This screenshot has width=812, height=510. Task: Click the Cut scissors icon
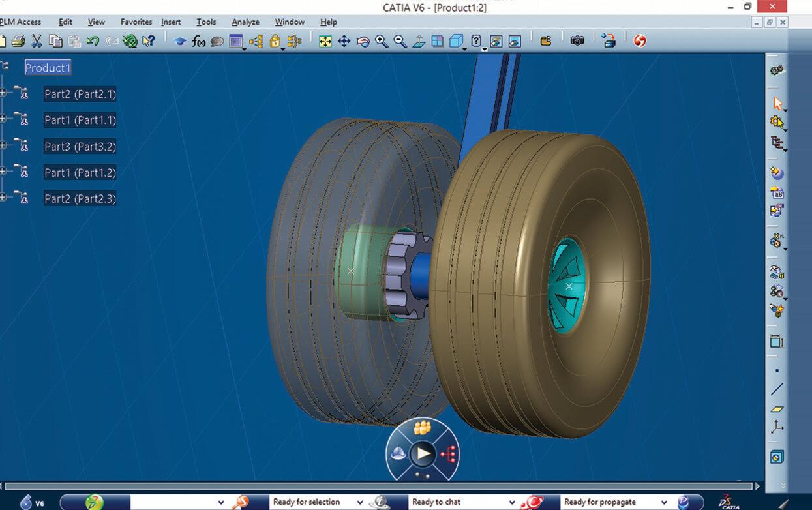pos(37,41)
